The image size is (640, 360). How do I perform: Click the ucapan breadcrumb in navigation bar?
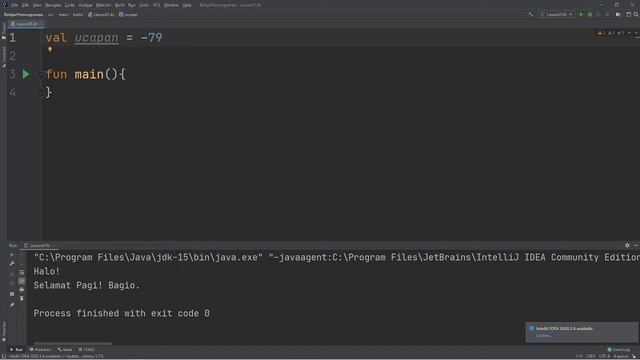coord(129,14)
